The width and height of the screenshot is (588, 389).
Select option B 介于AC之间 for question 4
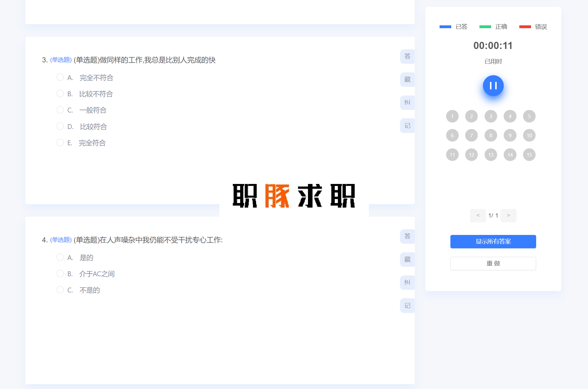point(60,273)
